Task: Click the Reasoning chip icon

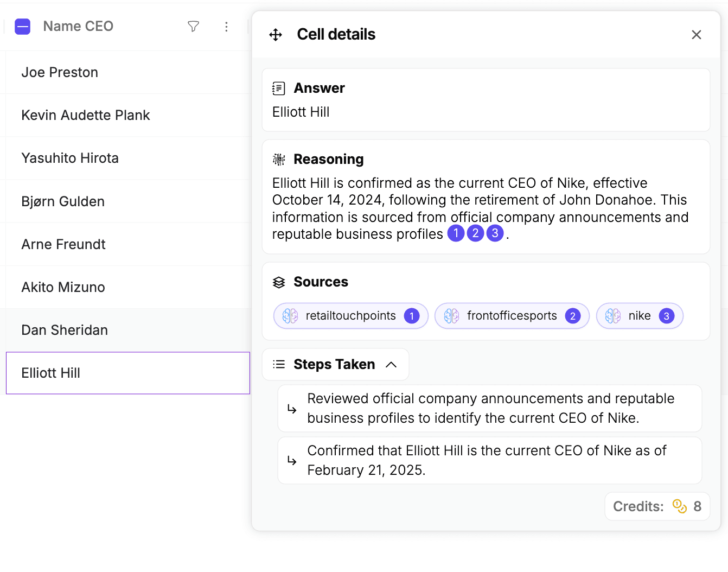Action: (279, 159)
